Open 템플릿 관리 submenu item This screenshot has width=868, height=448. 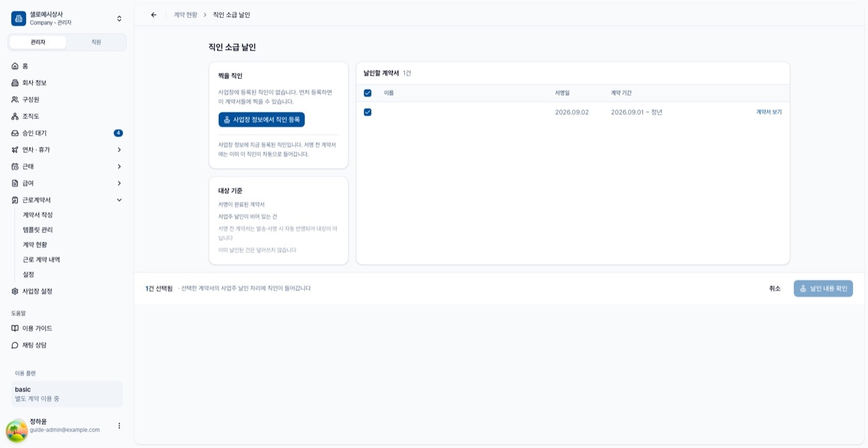(x=38, y=229)
